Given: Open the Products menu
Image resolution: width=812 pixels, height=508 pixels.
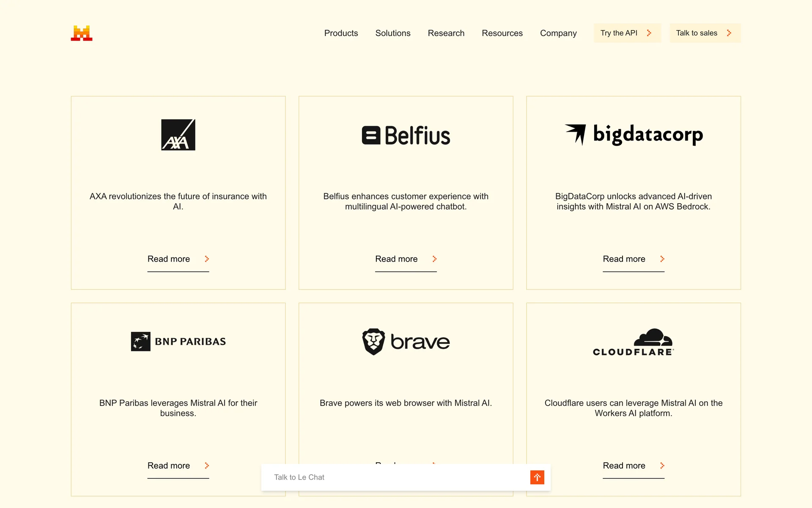Looking at the screenshot, I should [x=341, y=33].
